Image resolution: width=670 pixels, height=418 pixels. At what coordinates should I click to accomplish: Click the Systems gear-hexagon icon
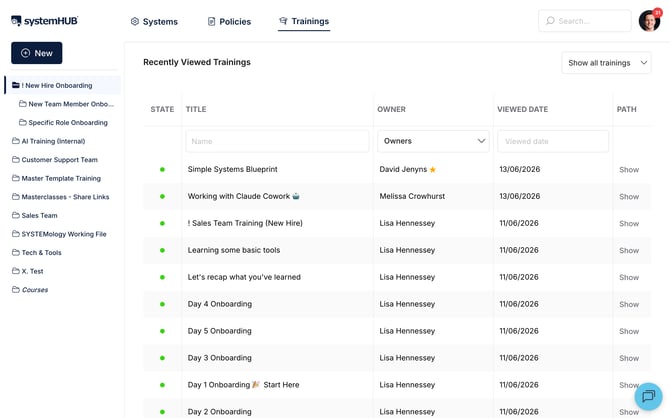[x=135, y=21]
